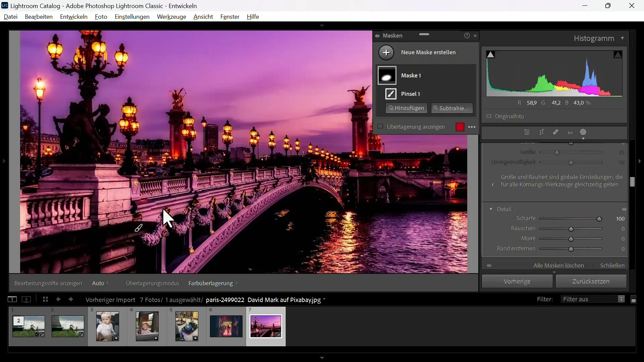
Task: Click the Schärfe slider handle
Action: click(599, 219)
